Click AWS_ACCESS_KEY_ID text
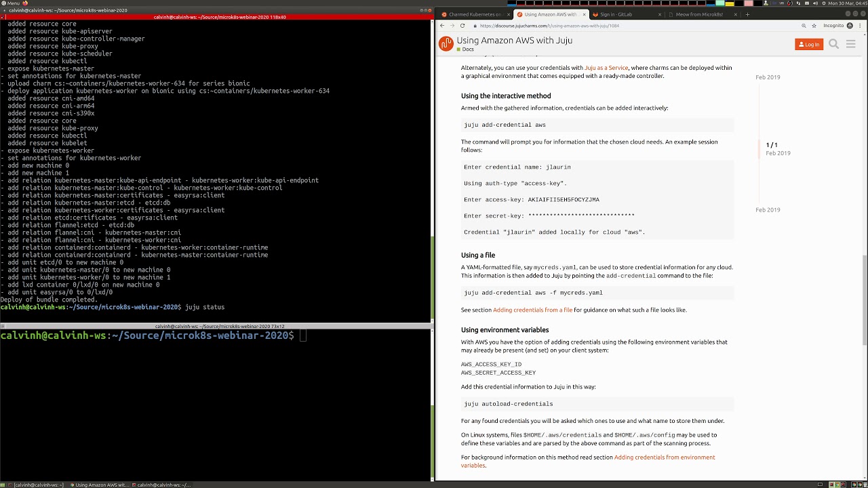This screenshot has width=868, height=488. pos(492,365)
